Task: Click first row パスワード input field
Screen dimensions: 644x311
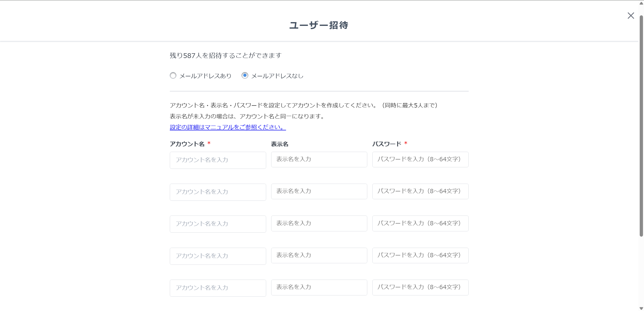Action: (420, 159)
